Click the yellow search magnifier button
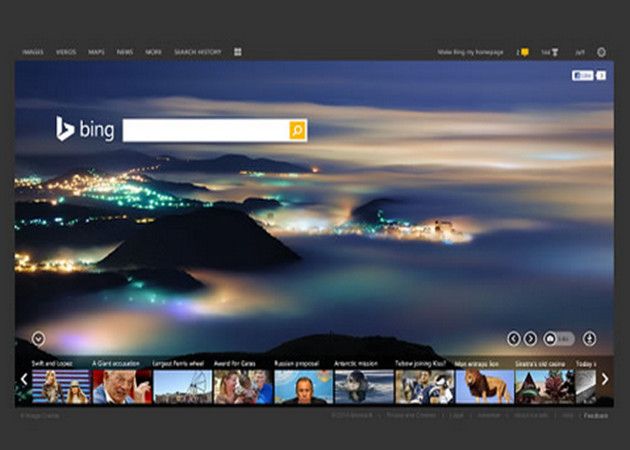Image resolution: width=630 pixels, height=450 pixels. point(297,131)
